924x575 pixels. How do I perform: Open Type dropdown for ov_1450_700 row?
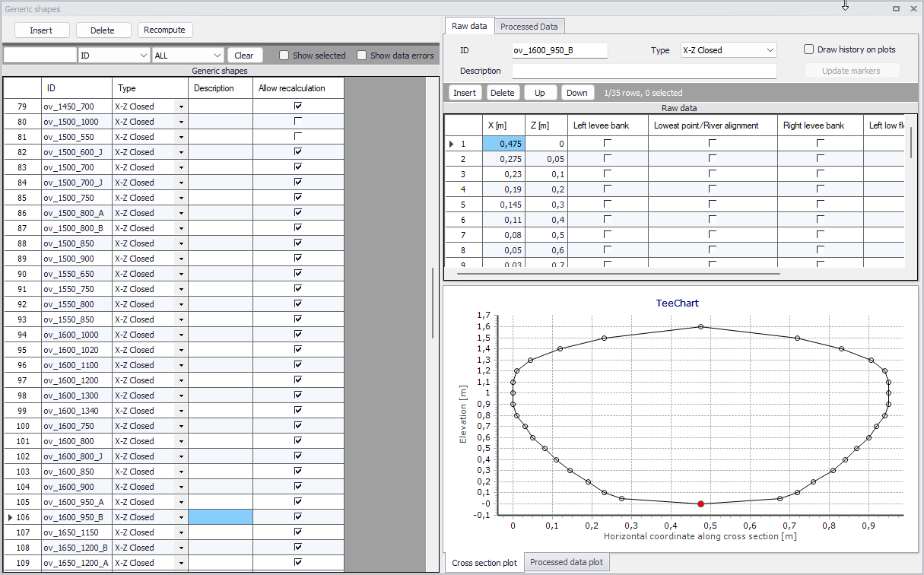(x=181, y=106)
